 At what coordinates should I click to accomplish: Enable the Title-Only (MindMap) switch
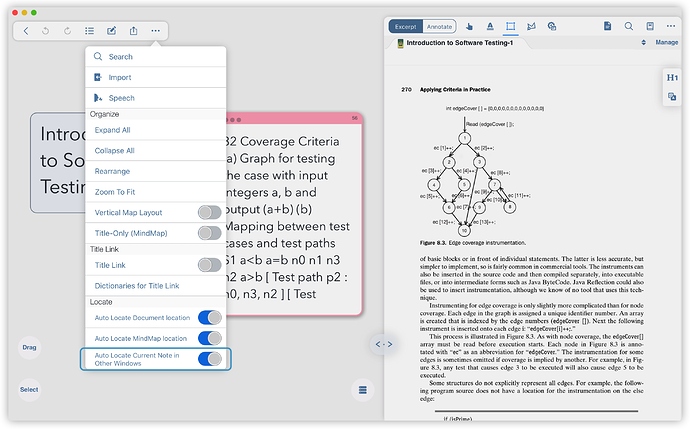[x=209, y=233]
